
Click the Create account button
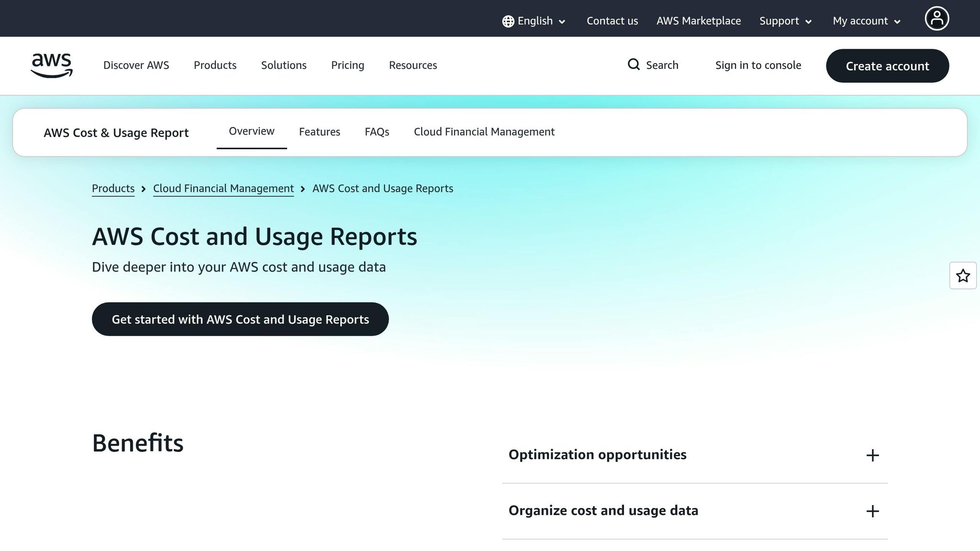pos(887,66)
